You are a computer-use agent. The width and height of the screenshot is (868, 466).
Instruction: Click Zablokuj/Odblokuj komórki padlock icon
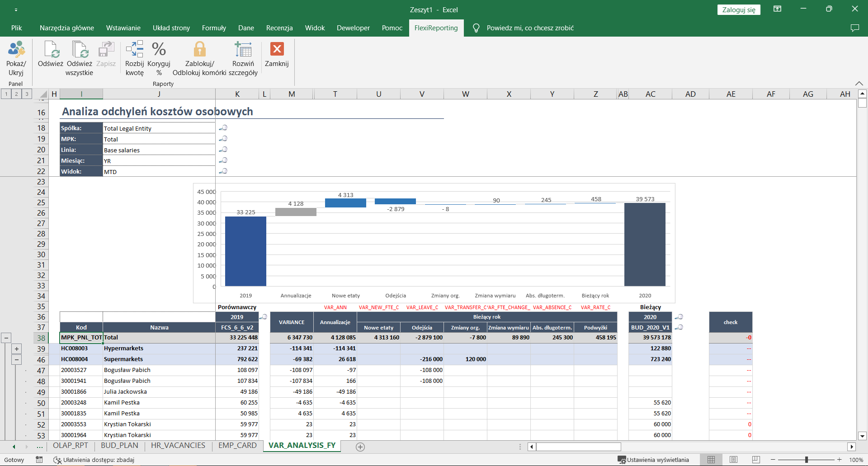click(x=199, y=50)
